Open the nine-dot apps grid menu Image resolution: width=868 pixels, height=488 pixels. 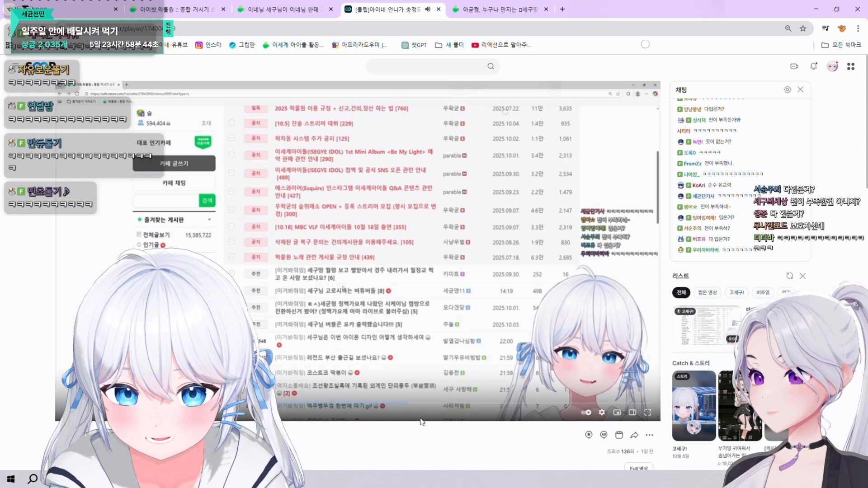(851, 66)
